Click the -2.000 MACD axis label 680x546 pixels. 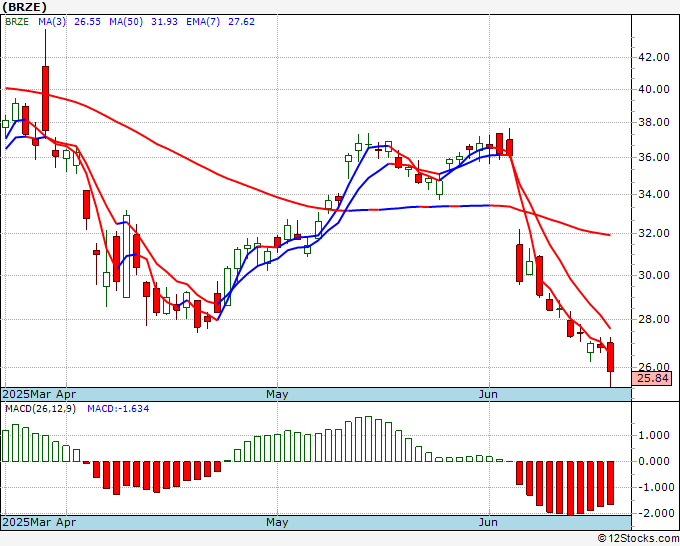[x=654, y=513]
